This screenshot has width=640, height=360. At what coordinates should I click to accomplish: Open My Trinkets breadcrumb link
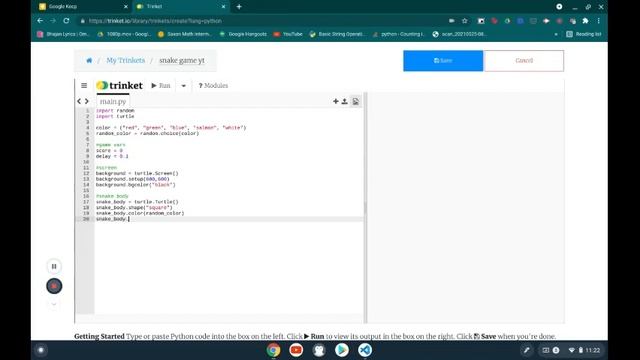click(126, 60)
